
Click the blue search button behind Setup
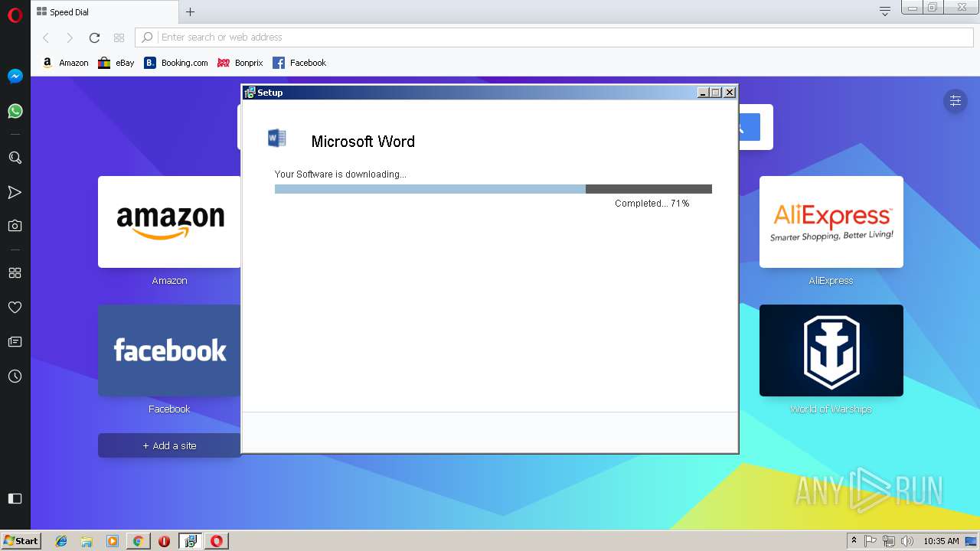click(x=750, y=127)
